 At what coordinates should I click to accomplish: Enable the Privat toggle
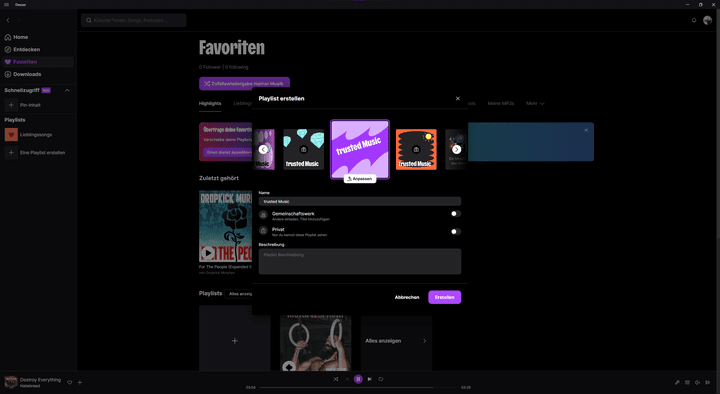(x=456, y=231)
